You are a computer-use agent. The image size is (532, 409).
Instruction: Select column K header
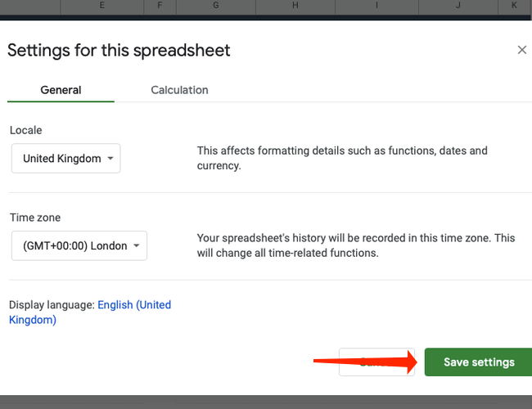514,6
